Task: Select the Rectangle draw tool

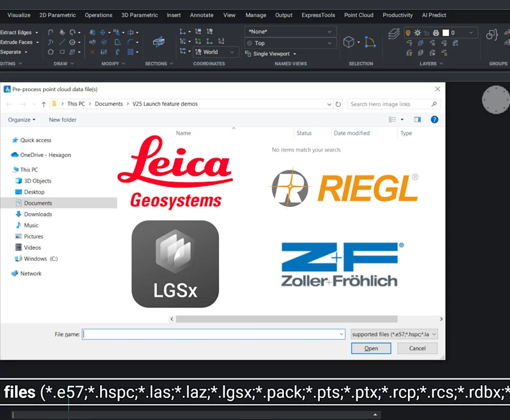Action: pyautogui.click(x=62, y=52)
